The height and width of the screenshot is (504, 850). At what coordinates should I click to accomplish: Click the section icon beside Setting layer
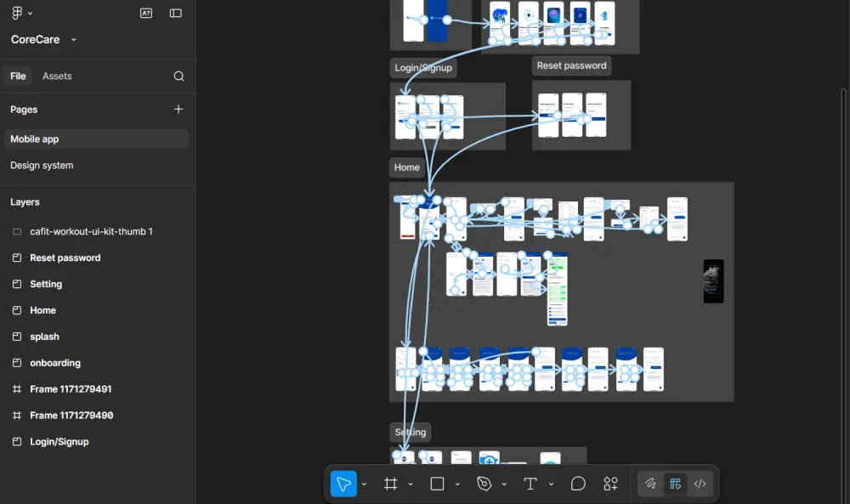point(17,284)
